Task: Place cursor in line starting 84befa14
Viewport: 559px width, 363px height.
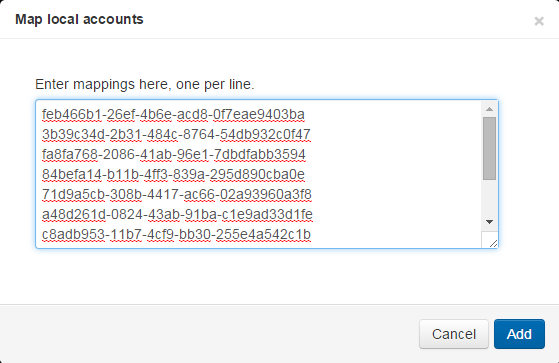Action: (173, 175)
